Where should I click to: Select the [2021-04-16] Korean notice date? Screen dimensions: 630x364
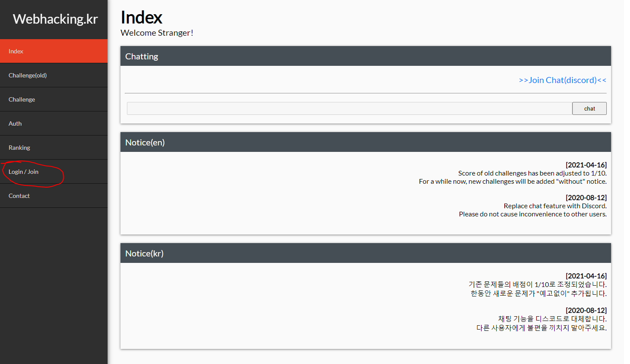tap(586, 276)
